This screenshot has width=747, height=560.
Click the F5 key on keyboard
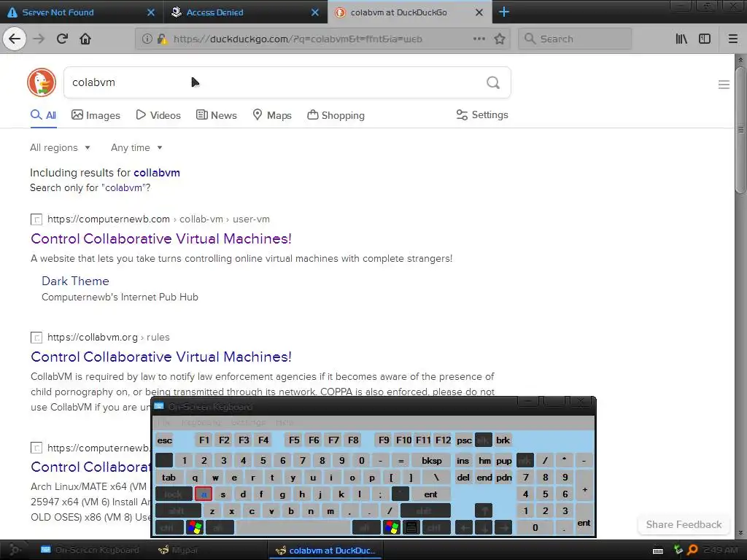pos(294,440)
